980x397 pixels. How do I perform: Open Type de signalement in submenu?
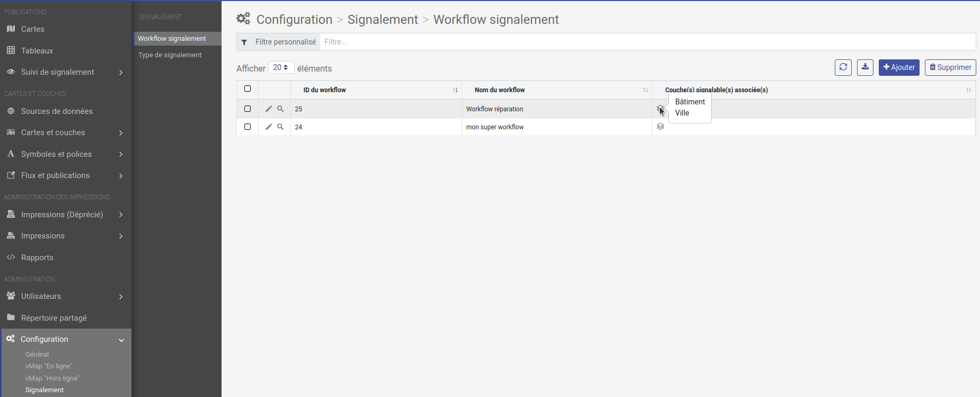(x=170, y=55)
